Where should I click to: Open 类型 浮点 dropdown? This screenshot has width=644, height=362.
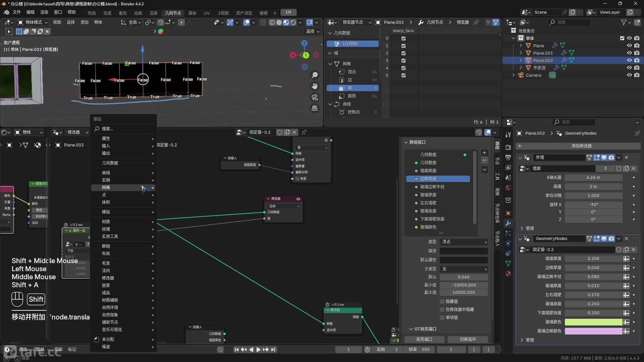click(x=464, y=242)
